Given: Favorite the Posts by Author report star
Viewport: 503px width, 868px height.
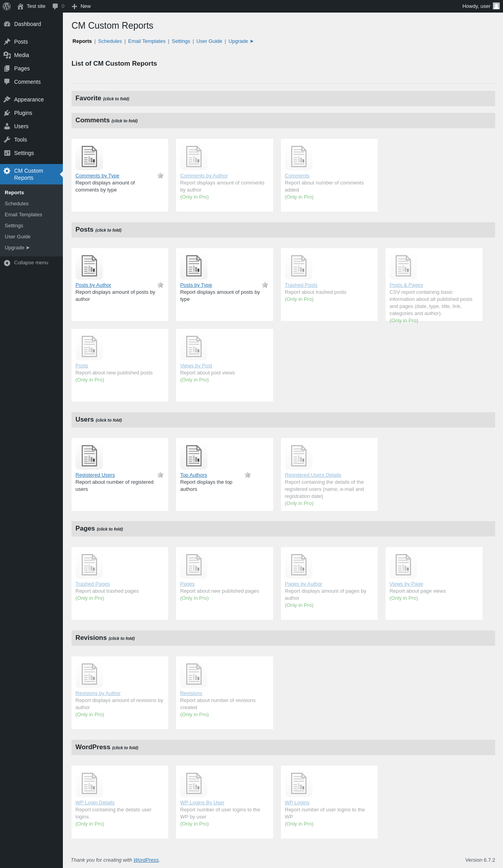Looking at the screenshot, I should [x=160, y=285].
